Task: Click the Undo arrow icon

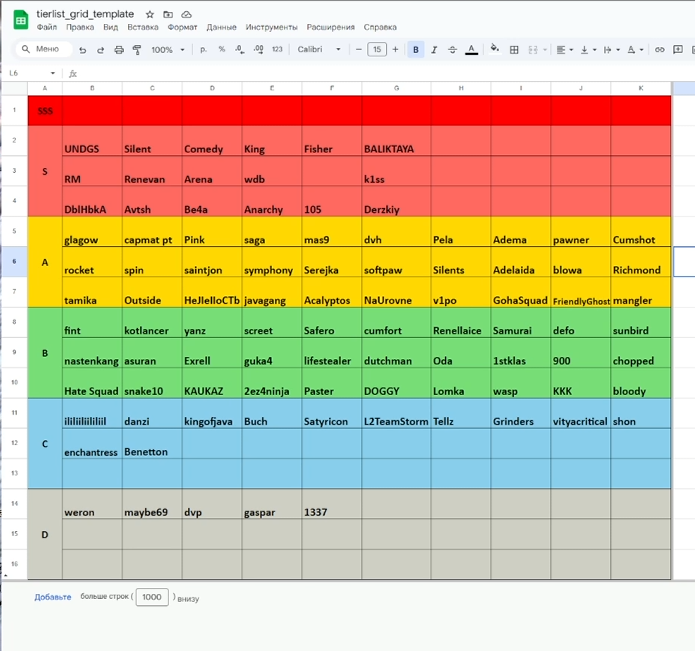Action: point(83,49)
